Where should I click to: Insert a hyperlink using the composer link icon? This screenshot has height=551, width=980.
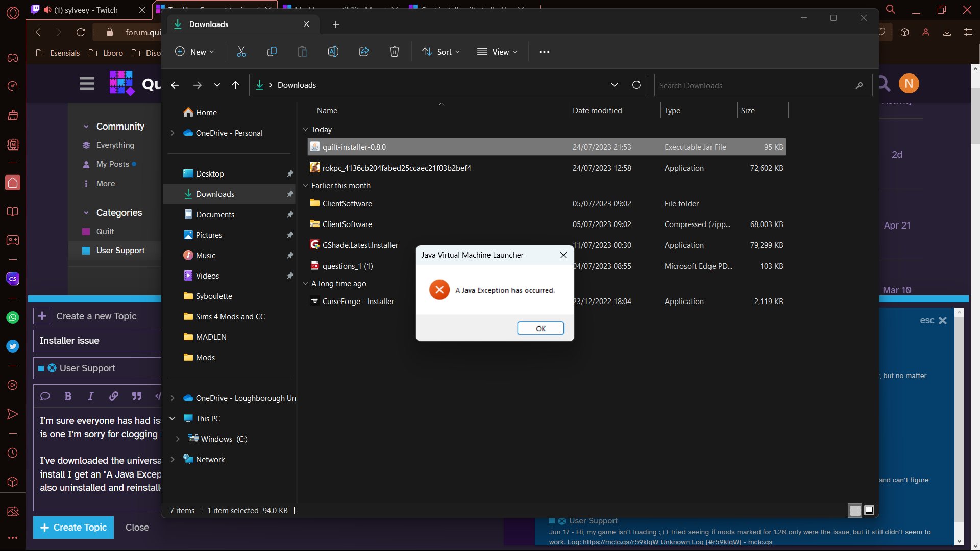tap(113, 396)
